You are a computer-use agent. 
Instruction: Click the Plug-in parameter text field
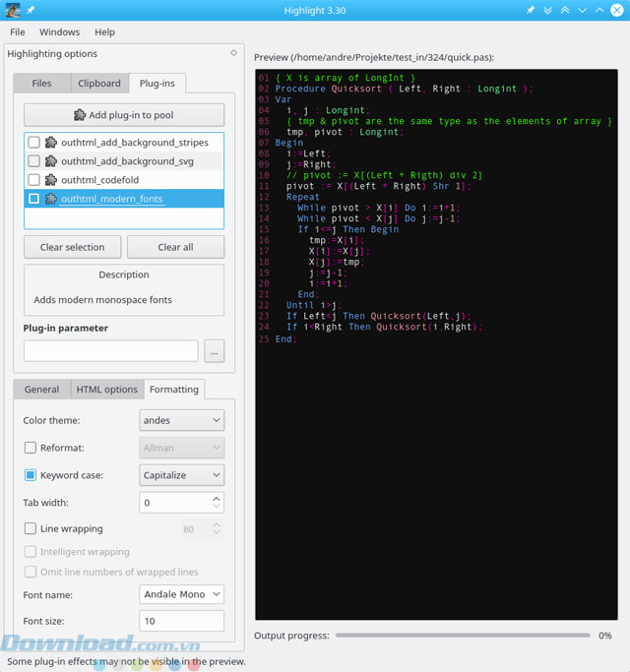click(111, 351)
